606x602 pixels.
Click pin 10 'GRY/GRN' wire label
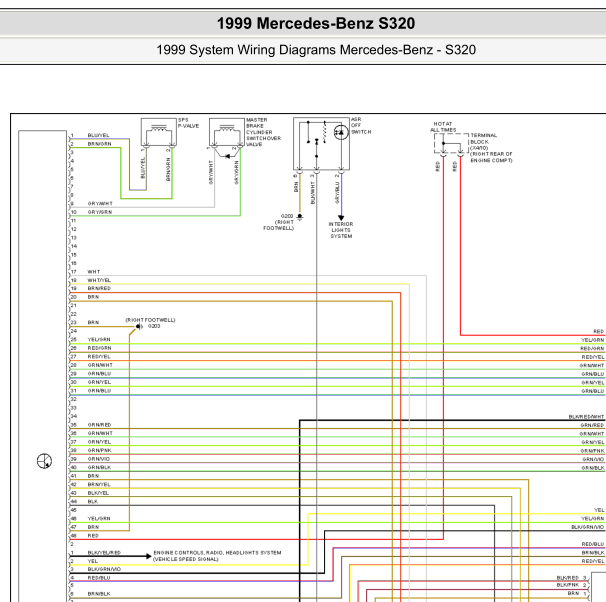coord(100,212)
